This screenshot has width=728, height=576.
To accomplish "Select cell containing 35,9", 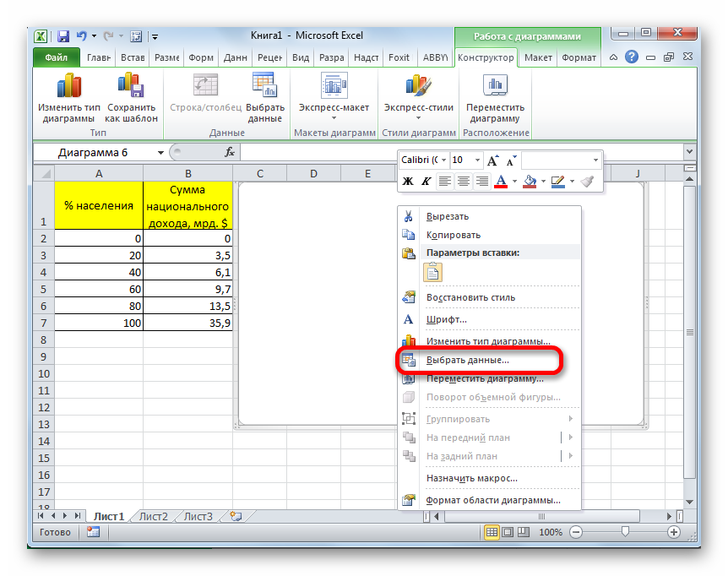I will tap(187, 323).
